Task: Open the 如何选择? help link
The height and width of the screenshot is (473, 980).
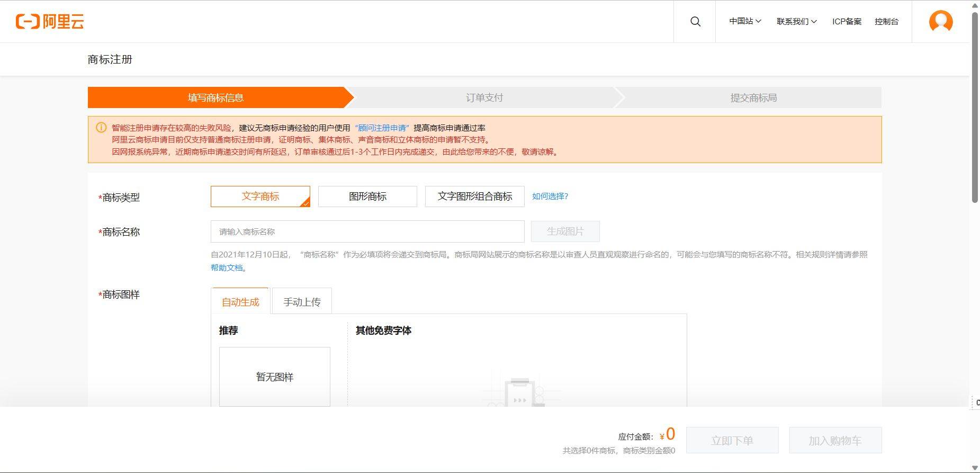Action: [550, 197]
